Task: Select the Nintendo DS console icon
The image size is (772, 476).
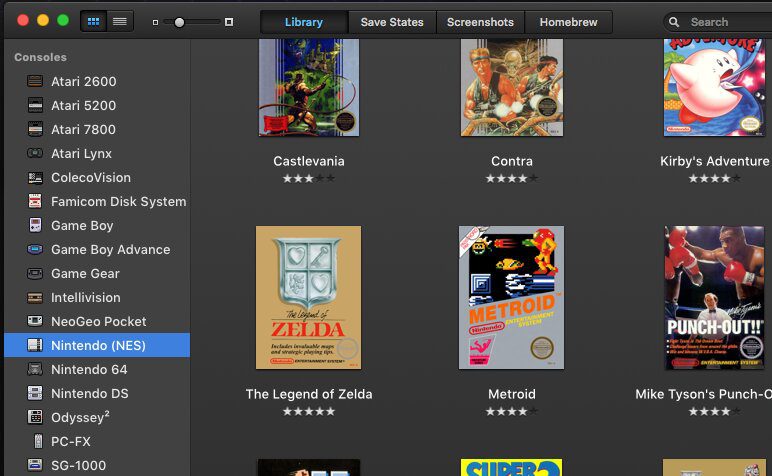Action: pos(35,393)
